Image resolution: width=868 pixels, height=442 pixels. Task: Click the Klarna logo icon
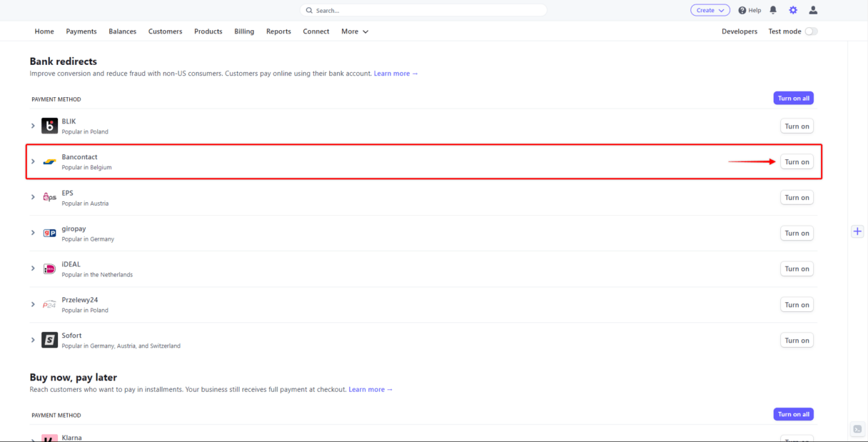click(49, 438)
